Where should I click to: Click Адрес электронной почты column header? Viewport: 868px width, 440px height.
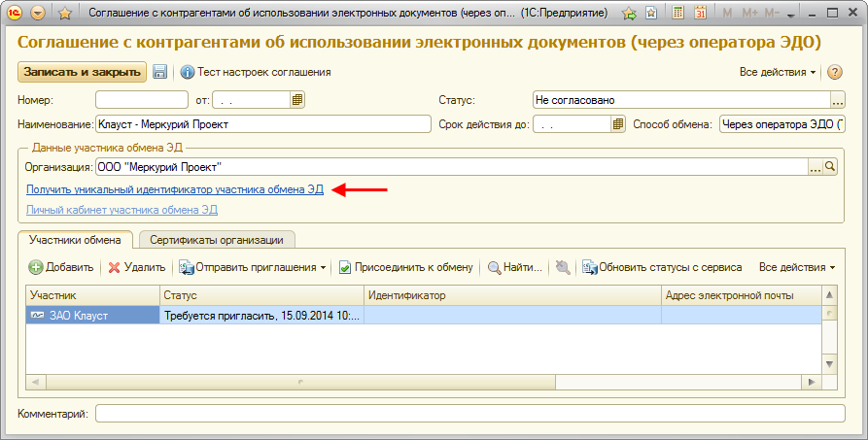[x=742, y=295]
